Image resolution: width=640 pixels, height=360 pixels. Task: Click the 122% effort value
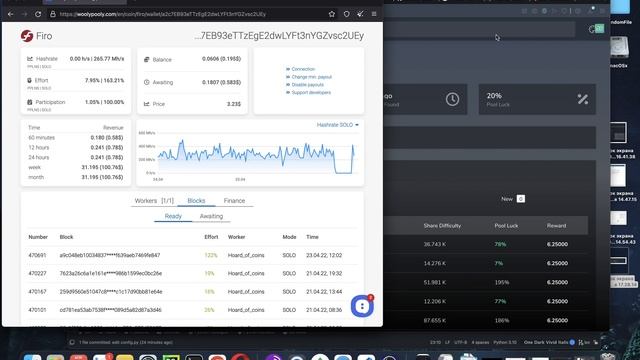click(x=211, y=255)
